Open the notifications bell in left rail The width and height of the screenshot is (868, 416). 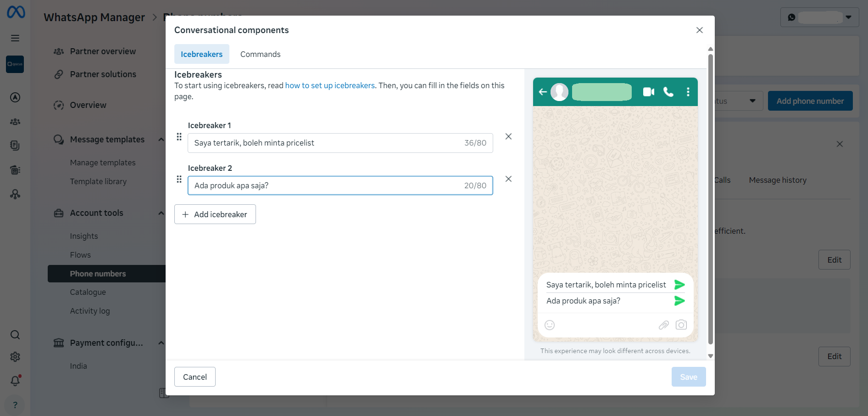pyautogui.click(x=15, y=381)
